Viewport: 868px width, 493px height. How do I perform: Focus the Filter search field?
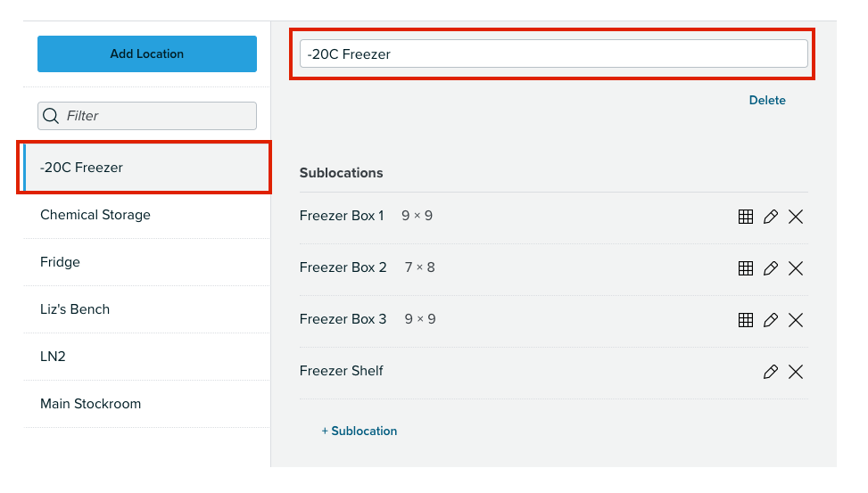(146, 116)
